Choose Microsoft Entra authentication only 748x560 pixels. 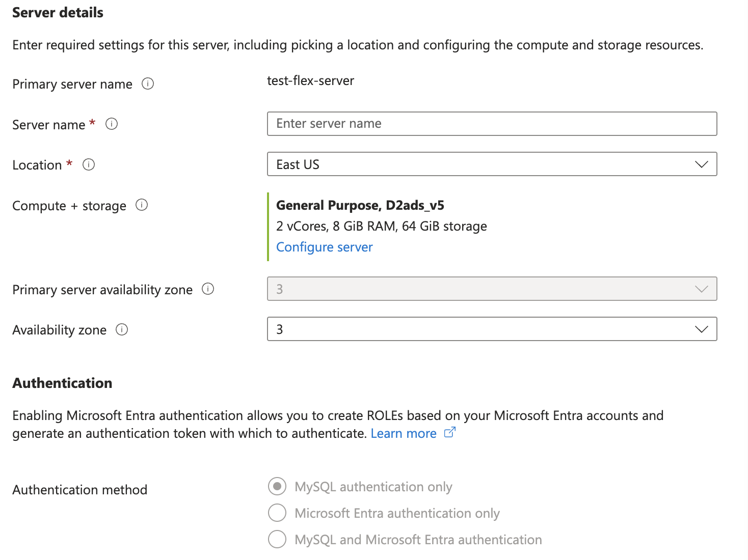click(x=277, y=513)
